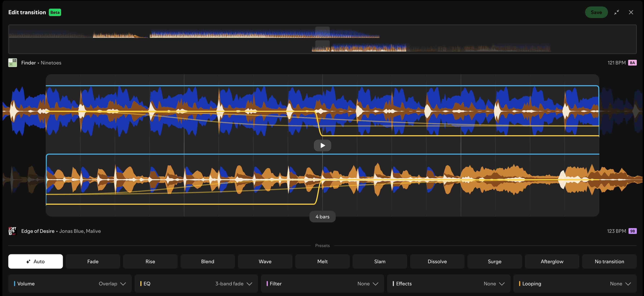Choose the No transition preset
The image size is (644, 296).
click(609, 261)
